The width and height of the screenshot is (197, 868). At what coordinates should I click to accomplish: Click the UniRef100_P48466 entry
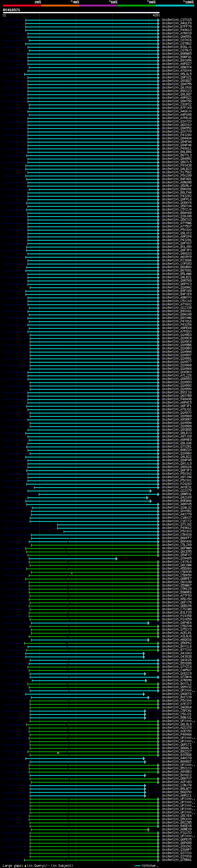tap(177, 734)
